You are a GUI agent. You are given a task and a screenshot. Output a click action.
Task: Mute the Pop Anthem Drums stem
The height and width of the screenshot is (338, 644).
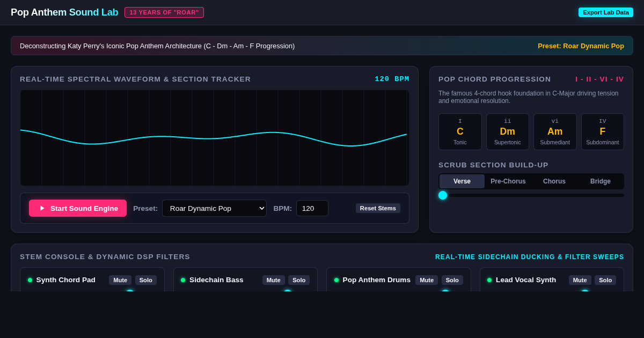(x=427, y=280)
